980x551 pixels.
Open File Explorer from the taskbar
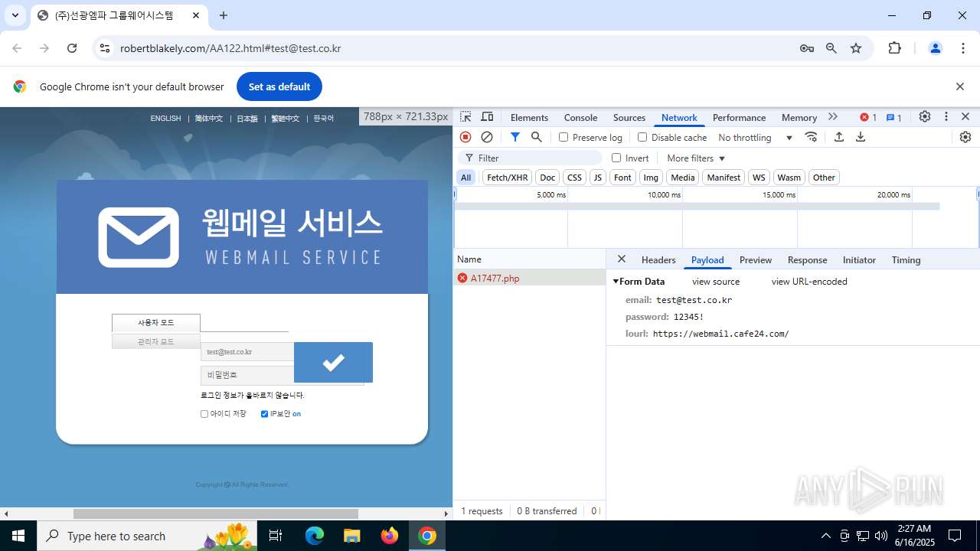pos(352,536)
